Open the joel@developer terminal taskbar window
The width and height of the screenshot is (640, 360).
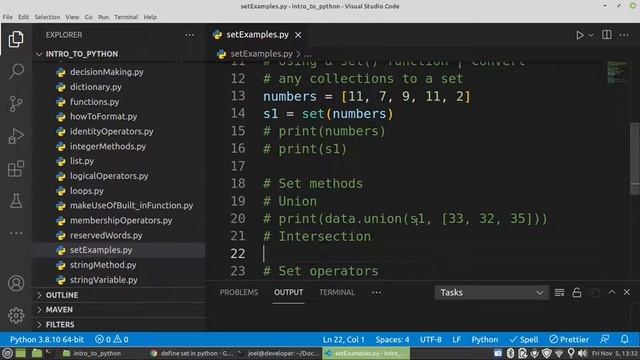279,353
